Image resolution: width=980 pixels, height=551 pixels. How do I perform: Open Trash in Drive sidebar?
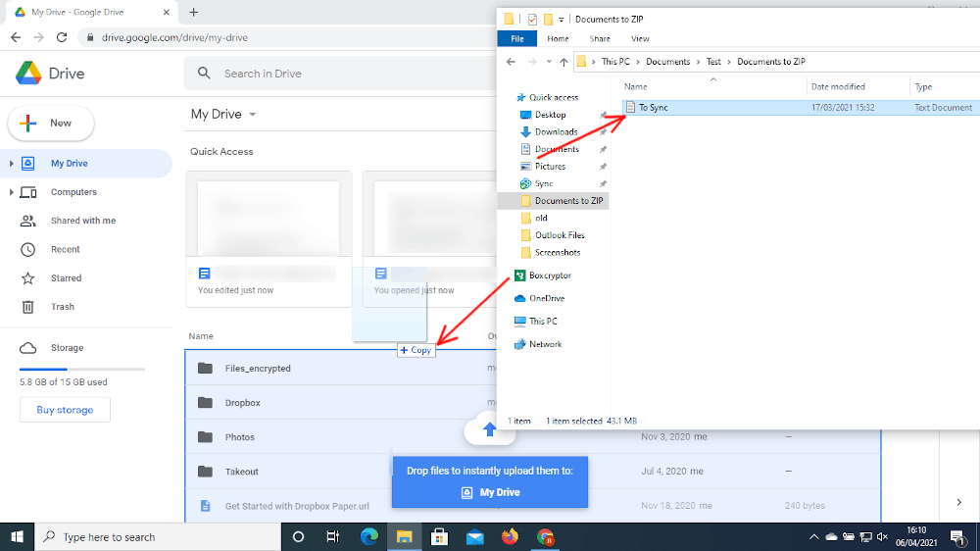point(63,307)
